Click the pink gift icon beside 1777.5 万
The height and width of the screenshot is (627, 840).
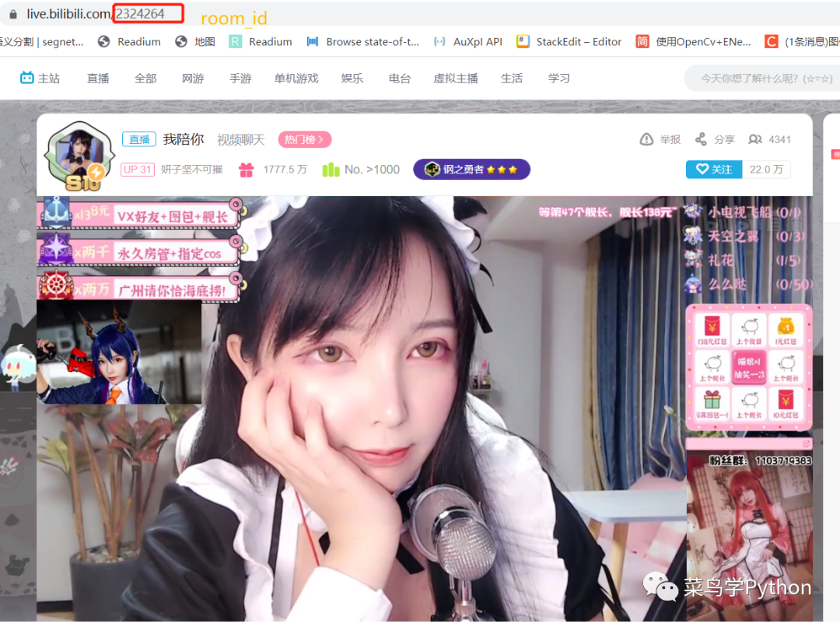[247, 170]
